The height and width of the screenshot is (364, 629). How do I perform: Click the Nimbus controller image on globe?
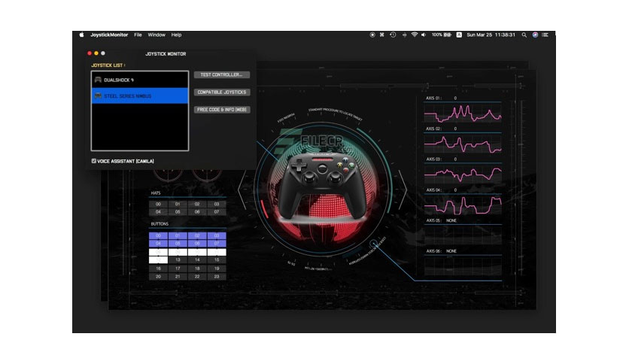click(x=322, y=187)
